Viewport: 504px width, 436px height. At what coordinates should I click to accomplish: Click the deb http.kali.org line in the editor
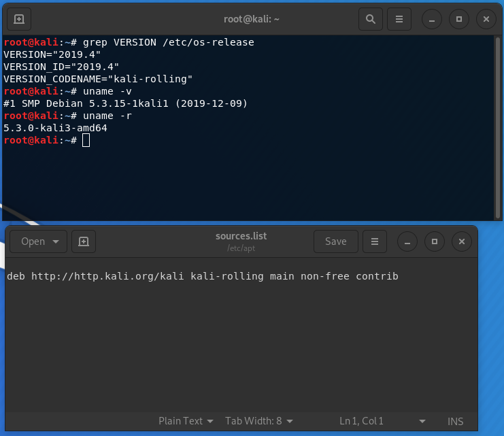click(x=202, y=276)
